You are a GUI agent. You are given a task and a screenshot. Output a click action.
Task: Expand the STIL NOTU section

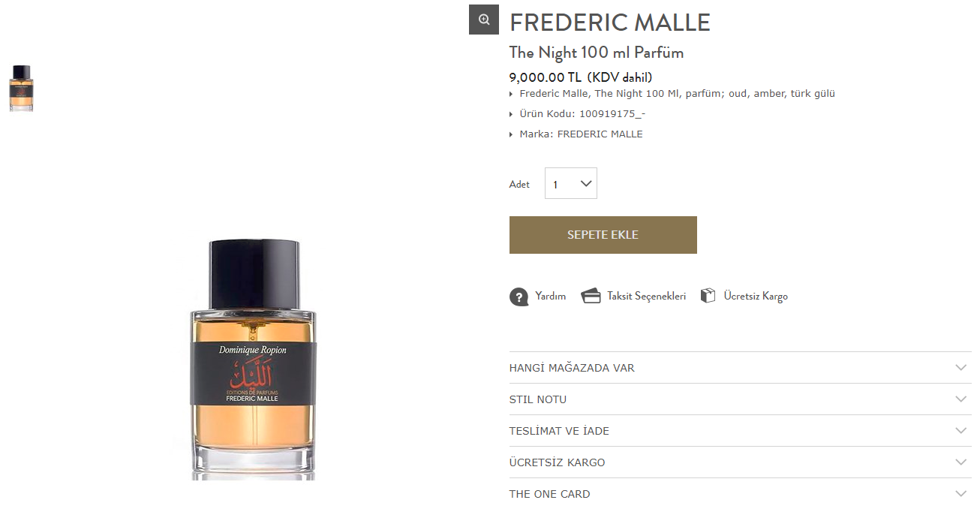[x=740, y=399]
